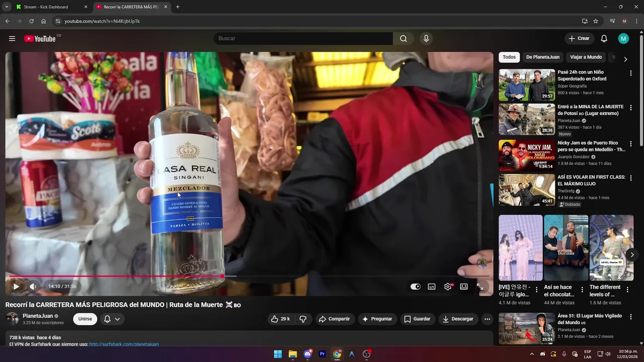The width and height of the screenshot is (644, 362).
Task: Select the Todos filter chip
Action: 509,57
